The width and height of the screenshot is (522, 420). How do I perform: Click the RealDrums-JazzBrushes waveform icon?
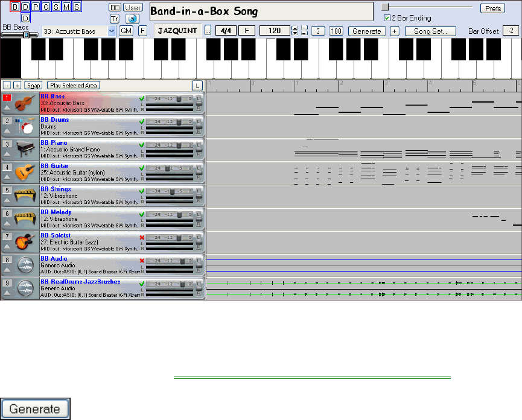pyautogui.click(x=25, y=288)
